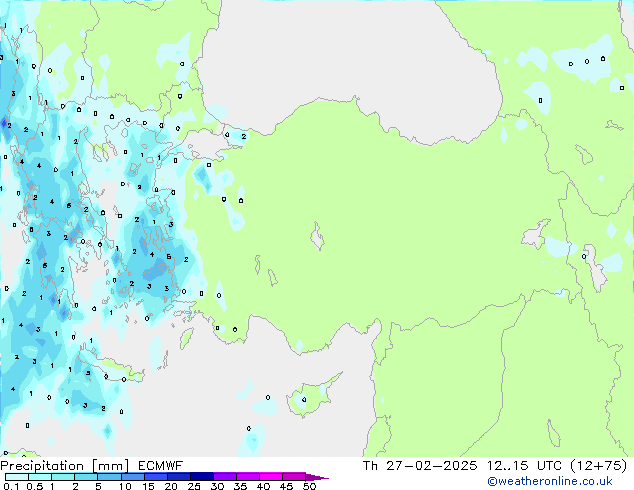634x490 pixels.
Task: Click the '50' legend scale label
Action: (310, 486)
